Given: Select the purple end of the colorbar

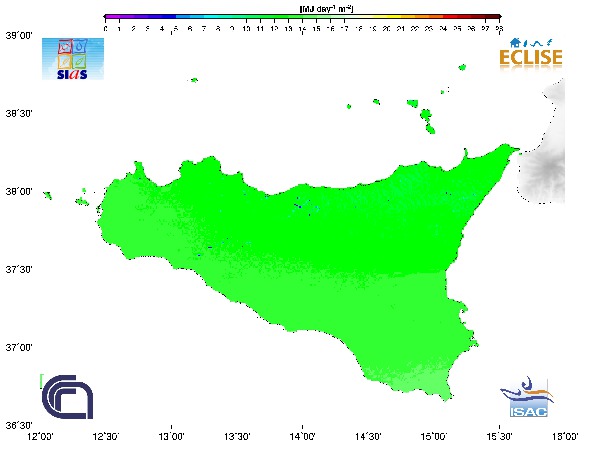Looking at the screenshot, I should (111, 16).
